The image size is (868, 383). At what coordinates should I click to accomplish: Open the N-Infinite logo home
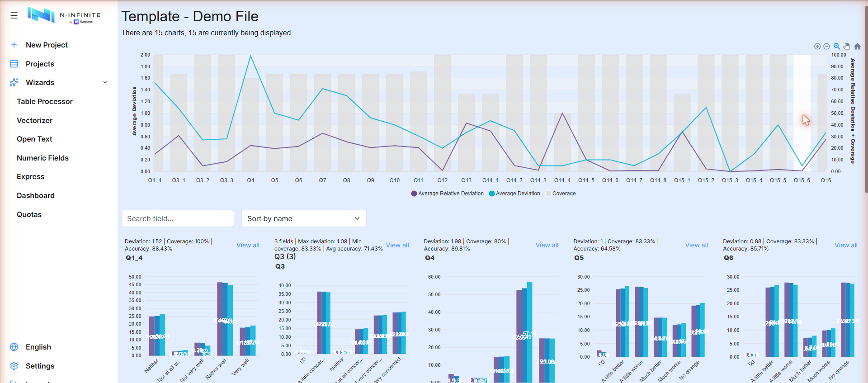pyautogui.click(x=64, y=15)
